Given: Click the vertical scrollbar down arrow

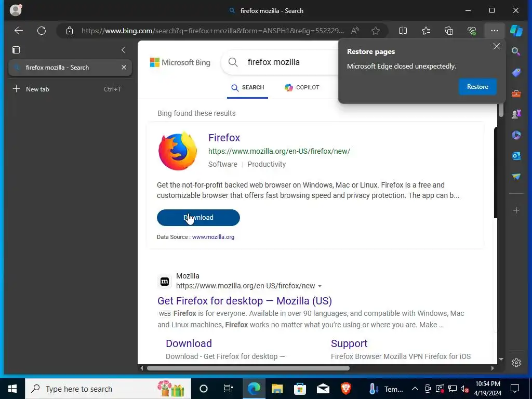Looking at the screenshot, I should coord(501,360).
